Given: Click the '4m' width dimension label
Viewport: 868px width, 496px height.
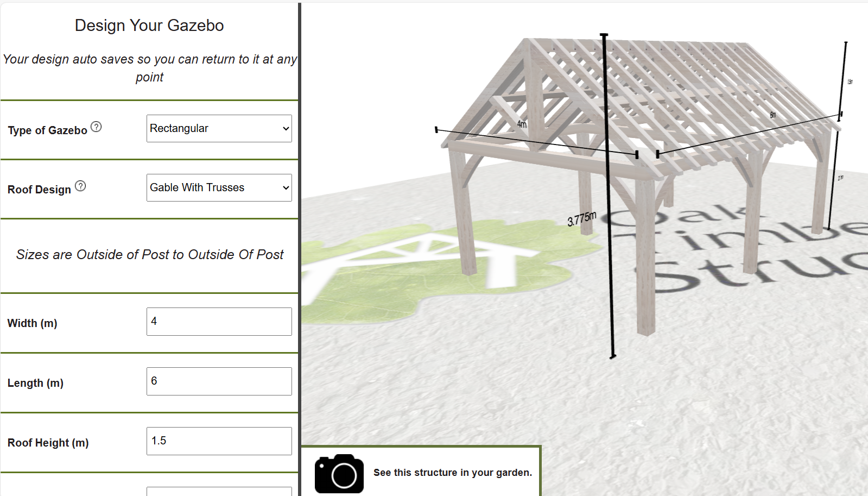Looking at the screenshot, I should [522, 124].
